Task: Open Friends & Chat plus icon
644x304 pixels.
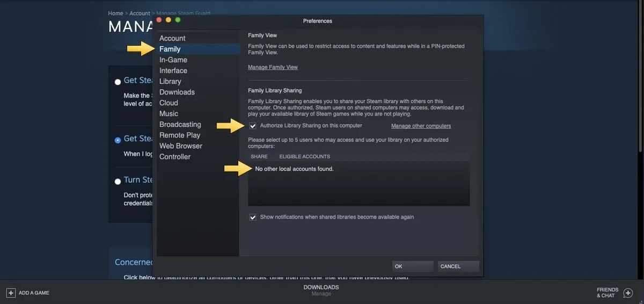Action: click(x=628, y=293)
